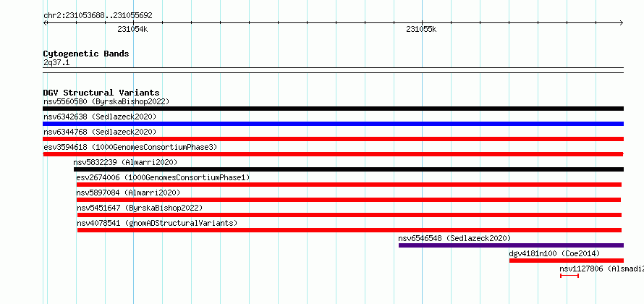Select the black nsv5832239 variant bar

point(349,169)
